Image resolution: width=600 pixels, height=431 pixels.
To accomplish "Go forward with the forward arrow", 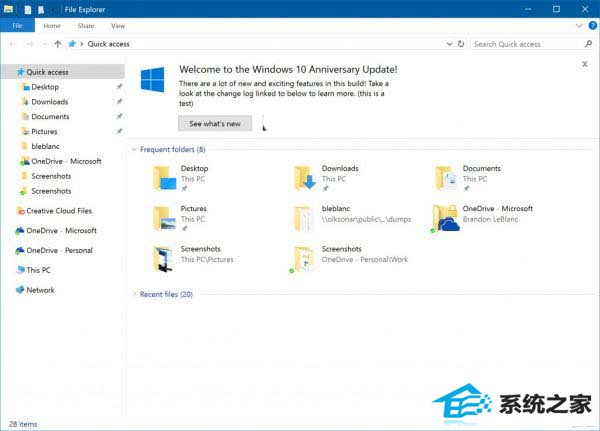I will coord(30,44).
